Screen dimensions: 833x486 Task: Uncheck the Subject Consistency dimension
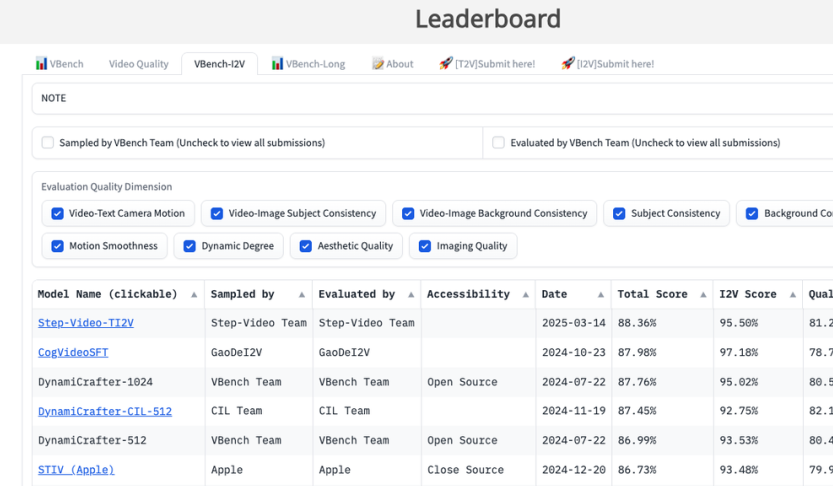(x=619, y=214)
